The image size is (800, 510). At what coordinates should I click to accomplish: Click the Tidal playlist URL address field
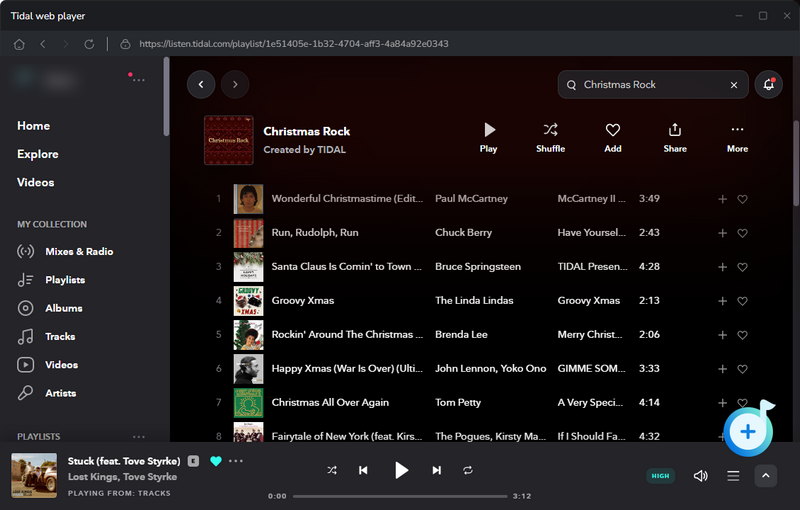point(294,44)
